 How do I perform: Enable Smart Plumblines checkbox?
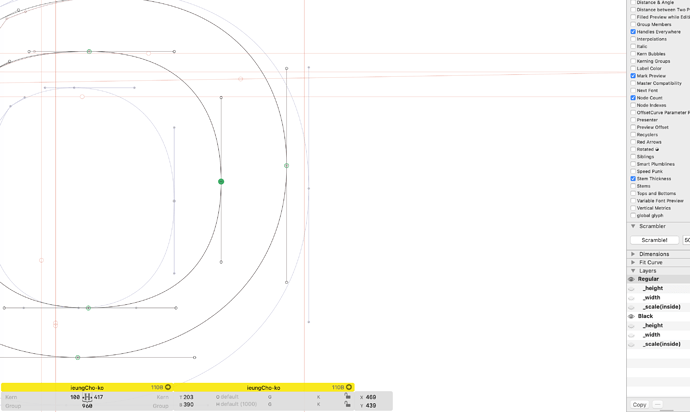(x=633, y=164)
